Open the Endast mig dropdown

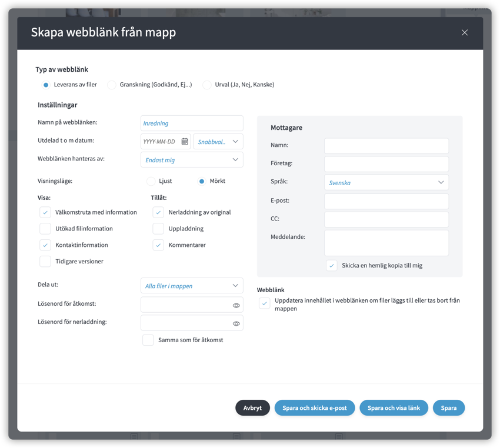192,160
